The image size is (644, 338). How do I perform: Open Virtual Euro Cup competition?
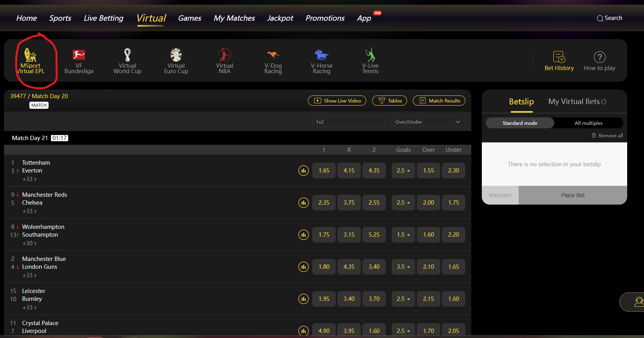point(176,56)
